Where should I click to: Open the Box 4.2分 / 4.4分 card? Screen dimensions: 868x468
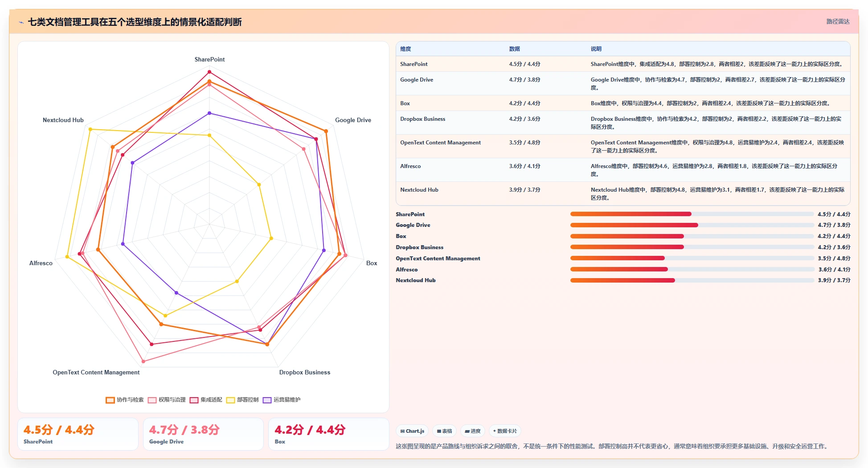coord(329,434)
